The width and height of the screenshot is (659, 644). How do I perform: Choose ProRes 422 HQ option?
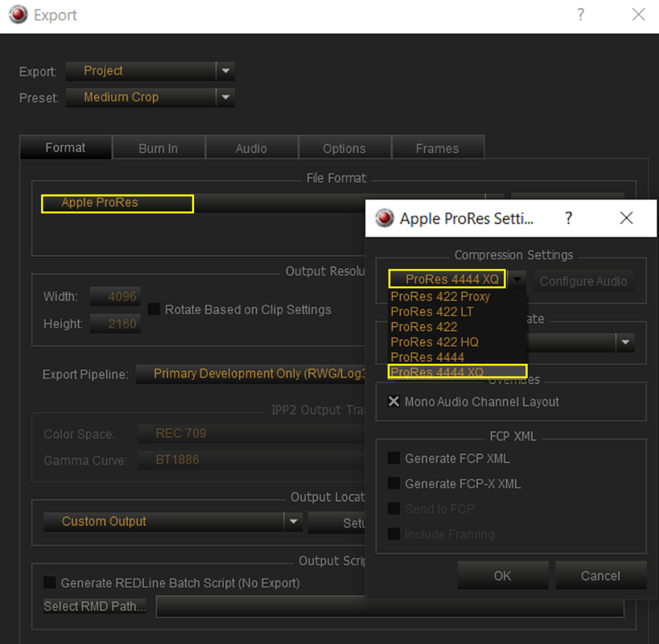(x=457, y=342)
